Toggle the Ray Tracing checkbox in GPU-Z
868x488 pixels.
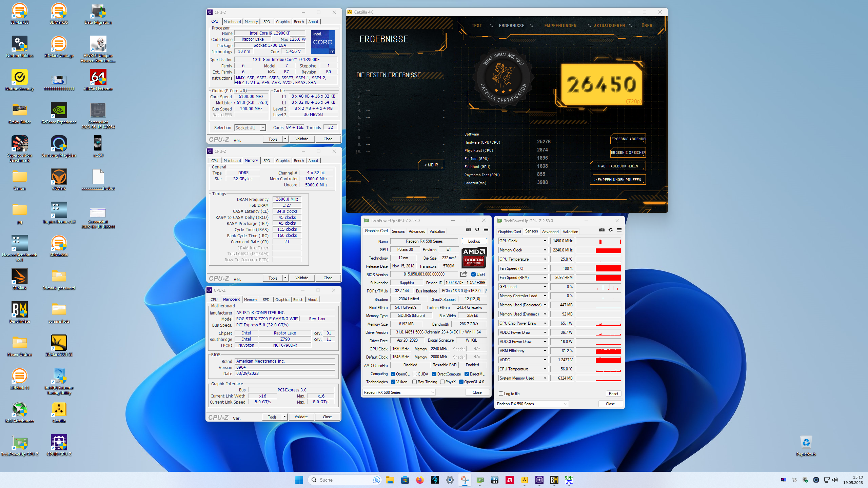(x=414, y=382)
